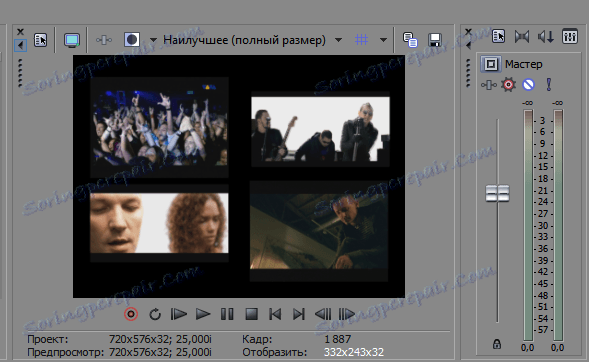Open Project Video Properties icon
This screenshot has width=589, height=362.
[41, 40]
